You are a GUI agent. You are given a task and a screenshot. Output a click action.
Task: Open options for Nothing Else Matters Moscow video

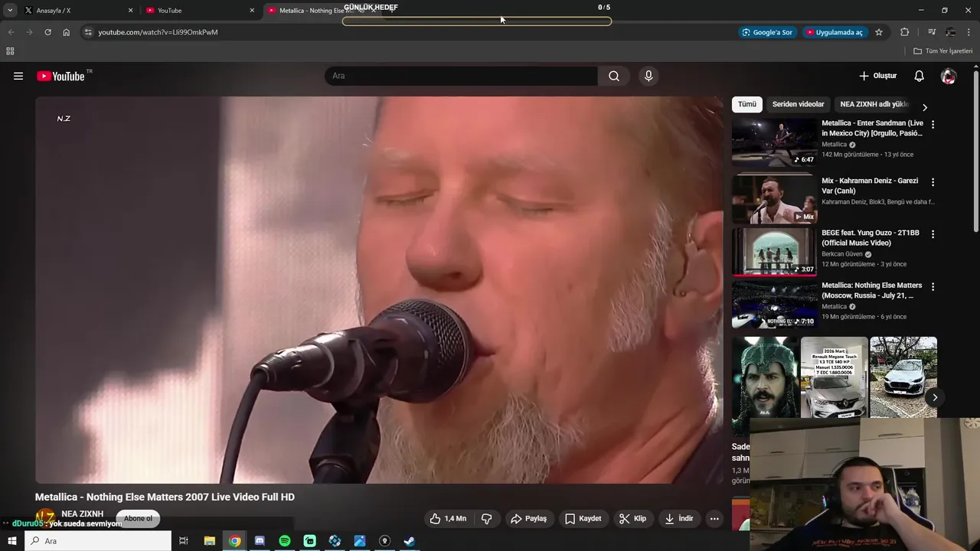[x=933, y=286]
